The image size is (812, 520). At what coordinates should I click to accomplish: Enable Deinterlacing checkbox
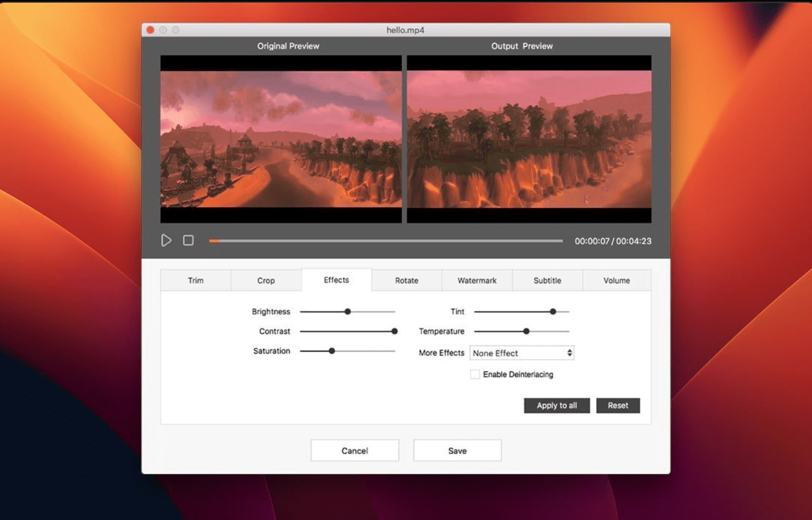tap(475, 374)
